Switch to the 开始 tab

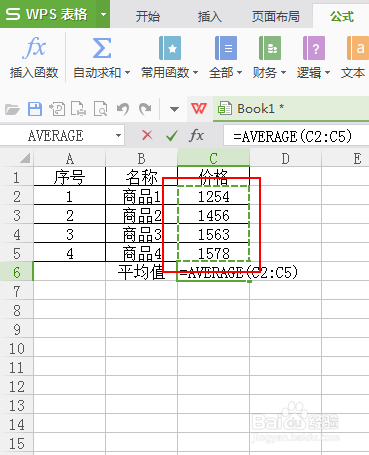click(x=148, y=16)
